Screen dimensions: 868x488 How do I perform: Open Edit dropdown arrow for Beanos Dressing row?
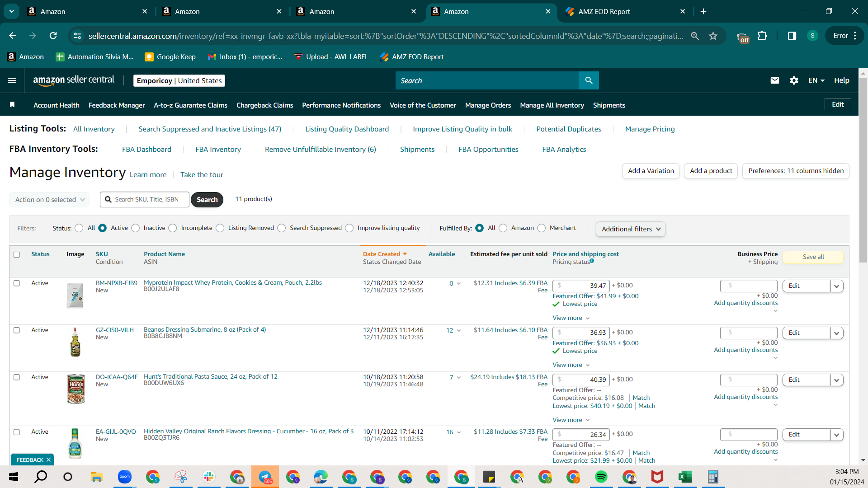pyautogui.click(x=837, y=333)
